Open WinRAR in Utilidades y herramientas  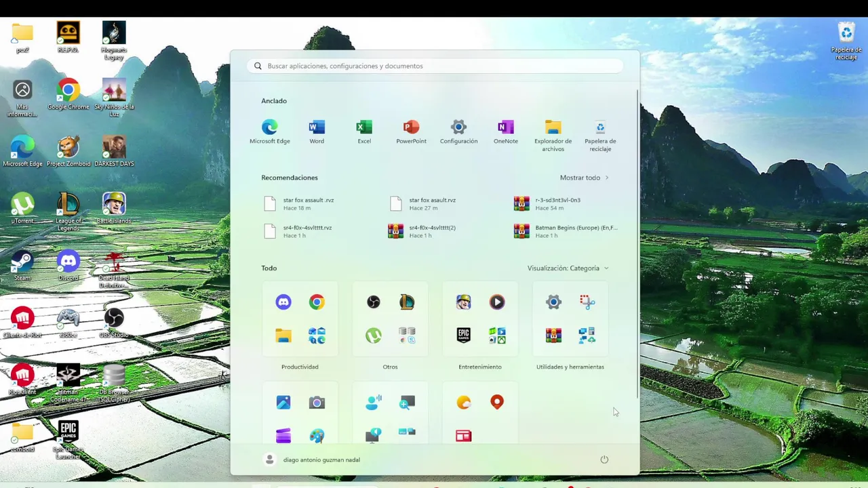(x=554, y=335)
